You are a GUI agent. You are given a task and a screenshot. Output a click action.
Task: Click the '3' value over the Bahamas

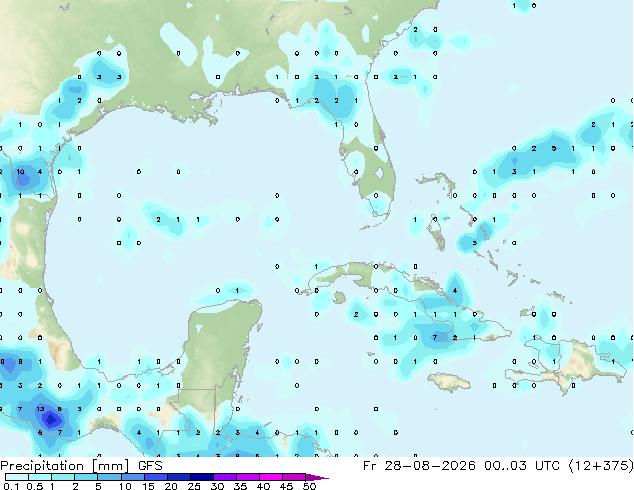(475, 243)
